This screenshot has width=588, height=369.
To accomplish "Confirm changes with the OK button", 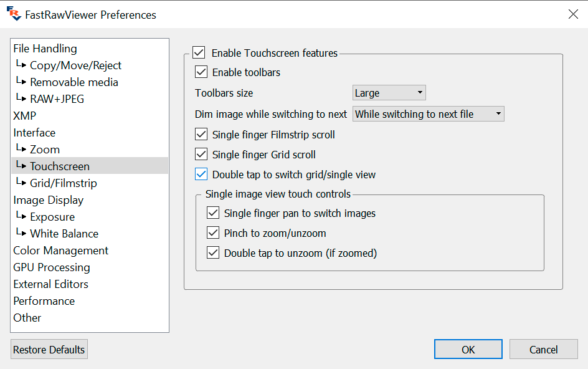I will click(x=468, y=350).
